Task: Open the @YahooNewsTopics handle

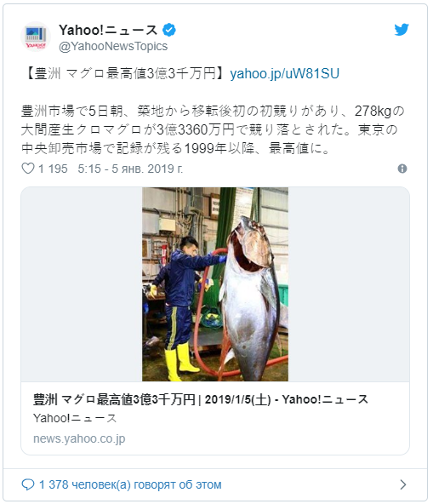Action: pyautogui.click(x=113, y=46)
